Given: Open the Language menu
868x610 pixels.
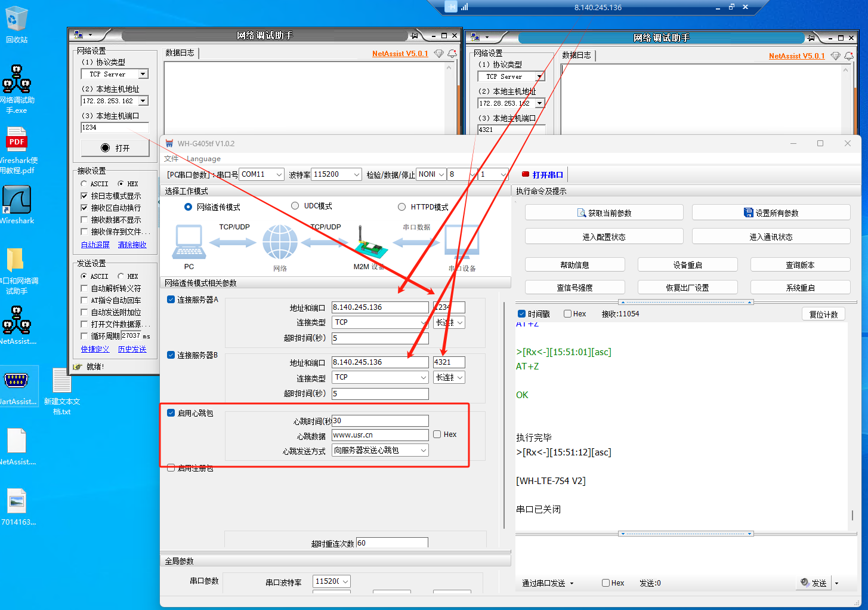Looking at the screenshot, I should [203, 159].
